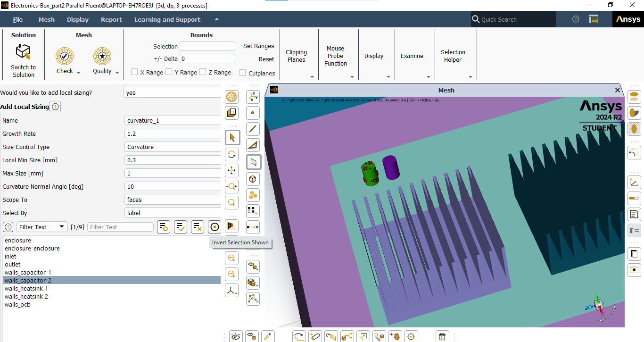Open the Report ribbon tab

111,19
